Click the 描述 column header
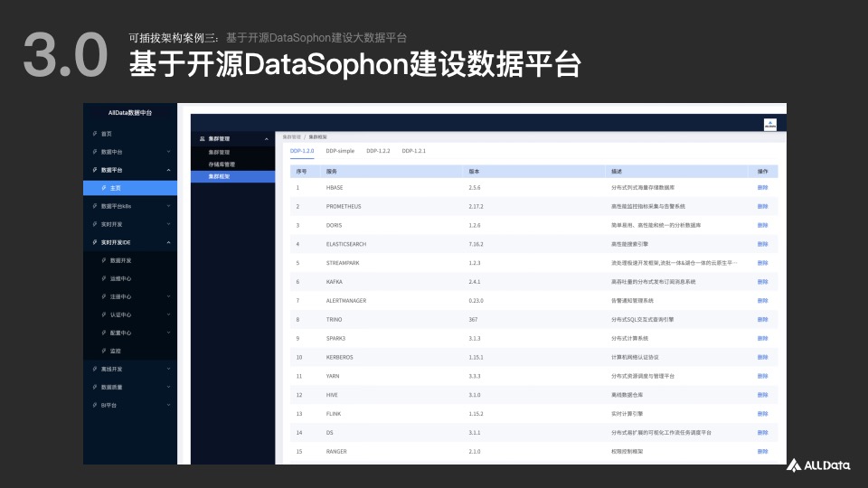This screenshot has width=868, height=488. 616,172
